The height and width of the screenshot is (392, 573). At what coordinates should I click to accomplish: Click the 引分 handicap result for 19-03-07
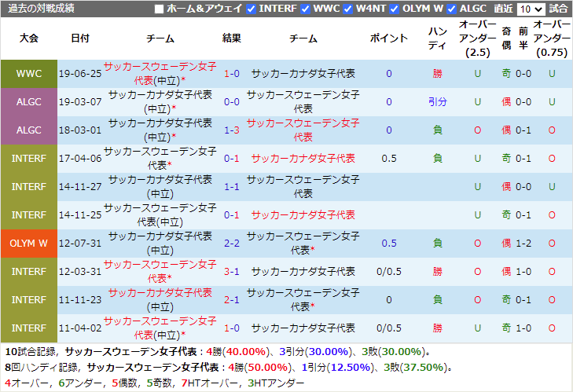pyautogui.click(x=438, y=102)
